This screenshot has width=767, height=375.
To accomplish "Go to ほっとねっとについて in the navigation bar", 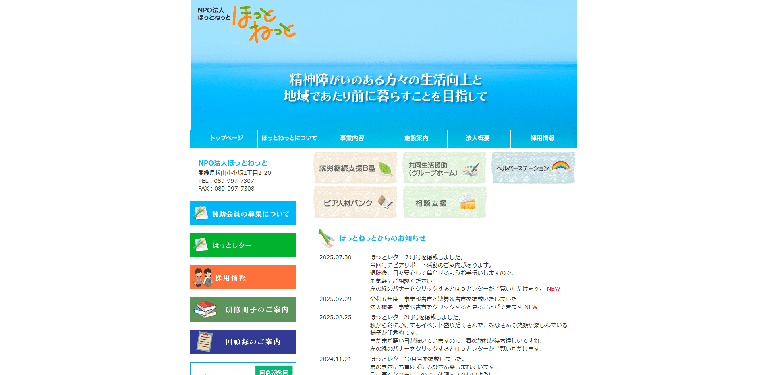I will point(289,138).
